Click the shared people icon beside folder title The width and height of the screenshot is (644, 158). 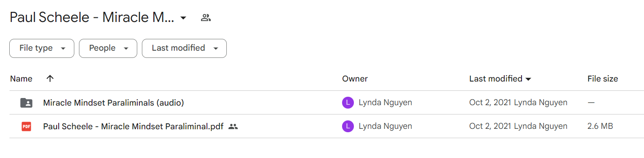pos(206,18)
